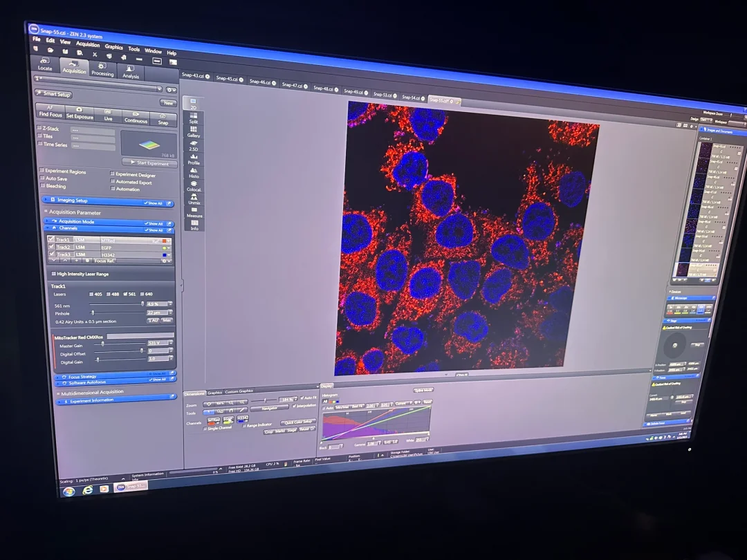Screen dimensions: 747x560
Task: Open the Unmix view
Action: [194, 198]
